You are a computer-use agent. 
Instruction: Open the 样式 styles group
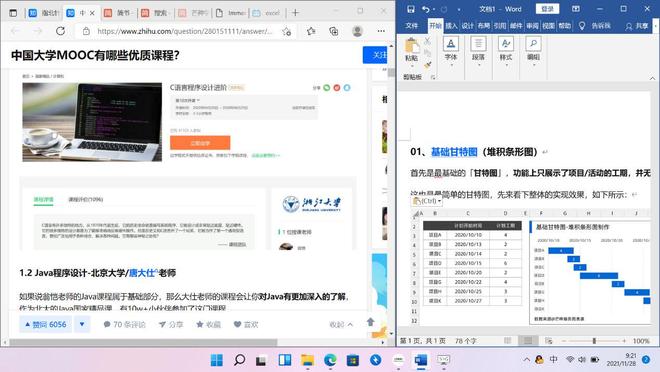pos(506,51)
